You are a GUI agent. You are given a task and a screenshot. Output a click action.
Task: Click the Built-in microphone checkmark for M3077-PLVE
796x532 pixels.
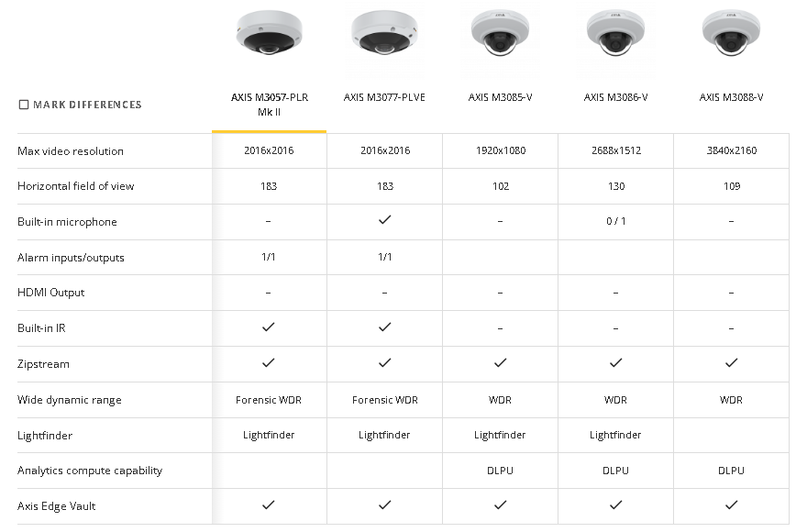(385, 220)
